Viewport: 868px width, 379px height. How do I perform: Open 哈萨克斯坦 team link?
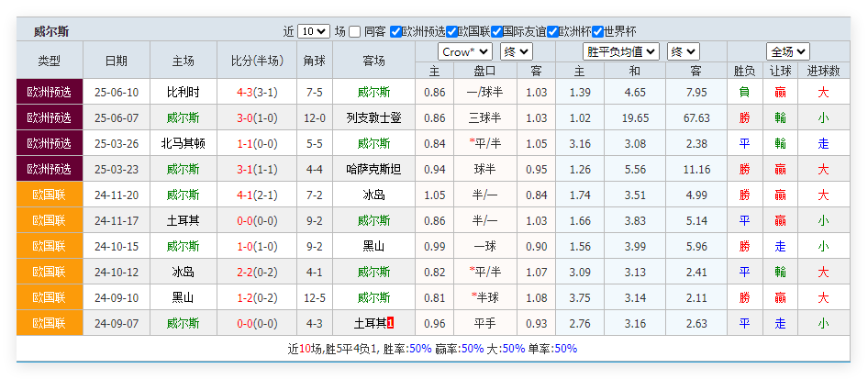point(373,169)
